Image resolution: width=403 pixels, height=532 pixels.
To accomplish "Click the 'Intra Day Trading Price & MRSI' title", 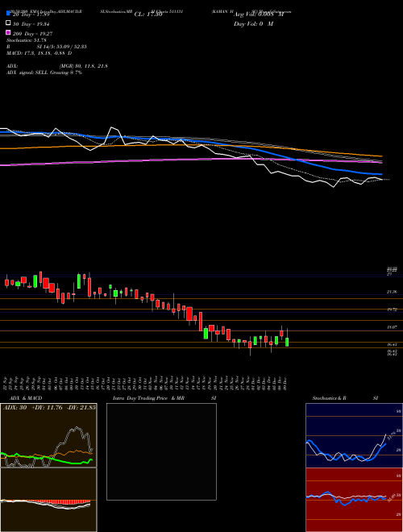I will coord(164,398).
